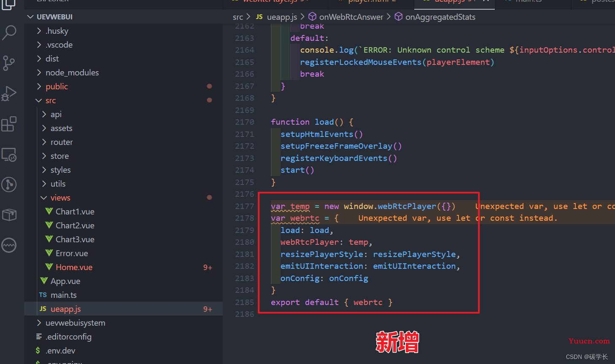Click cube icon before onAggregatedStats breadcrumb
This screenshot has height=364, width=615.
coord(399,16)
